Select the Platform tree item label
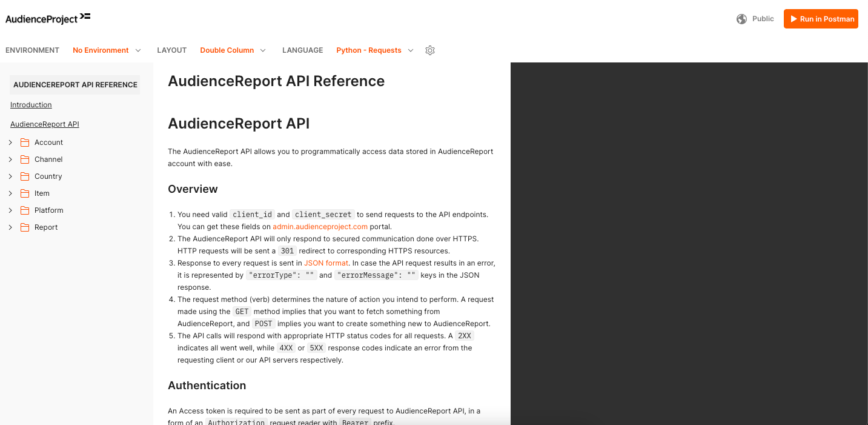The width and height of the screenshot is (868, 425). pyautogui.click(x=49, y=210)
